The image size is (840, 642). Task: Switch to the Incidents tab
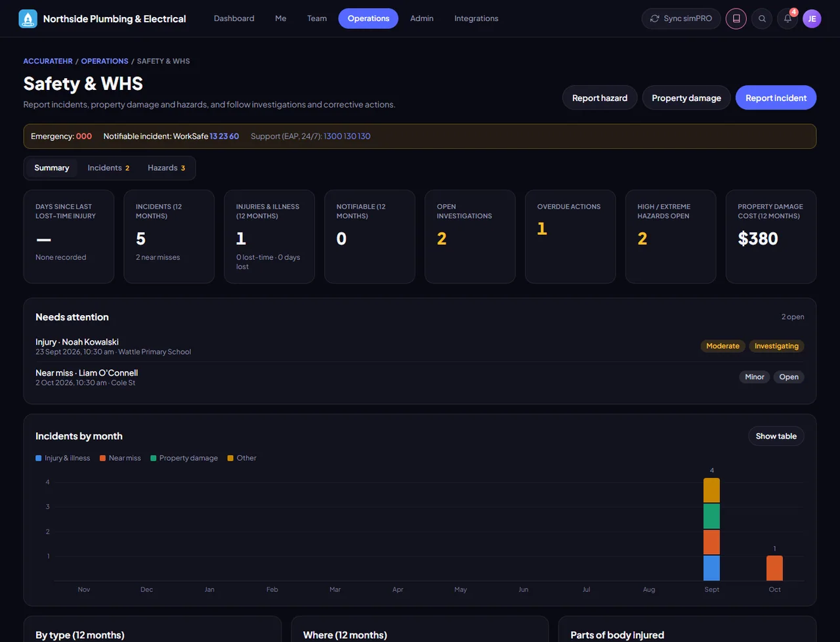(108, 168)
